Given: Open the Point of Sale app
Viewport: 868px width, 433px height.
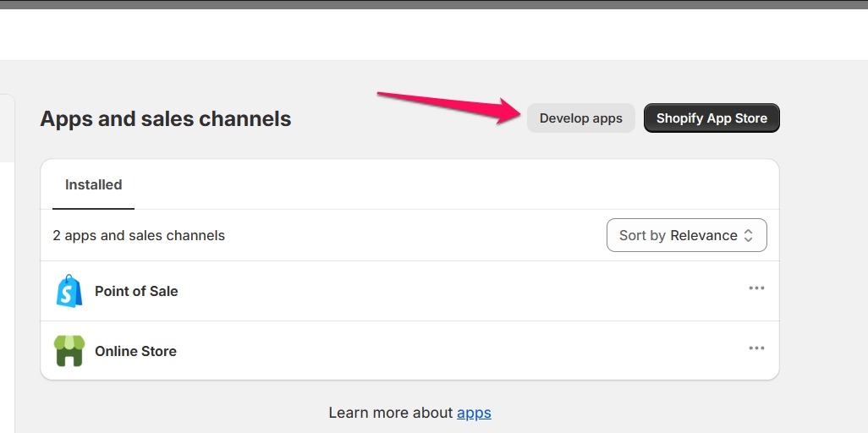Looking at the screenshot, I should [x=136, y=291].
